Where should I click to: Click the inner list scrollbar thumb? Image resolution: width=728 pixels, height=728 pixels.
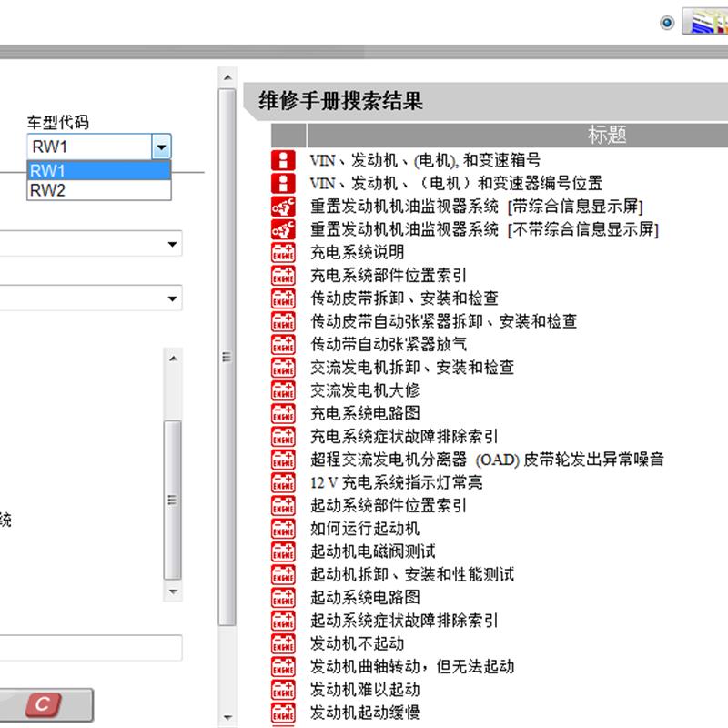click(173, 500)
